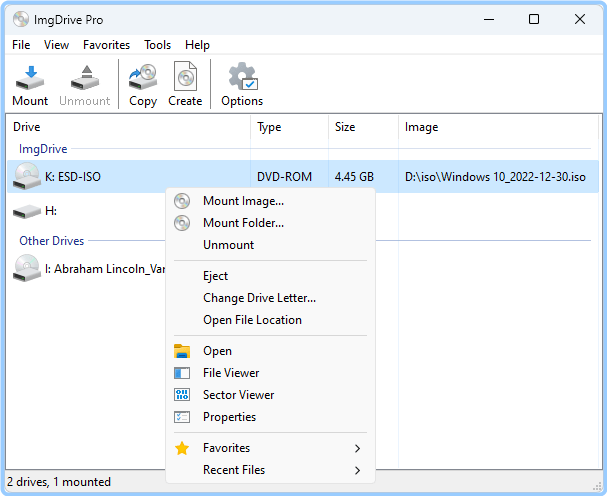Select Eject in the context menu
607x496 pixels.
(216, 276)
